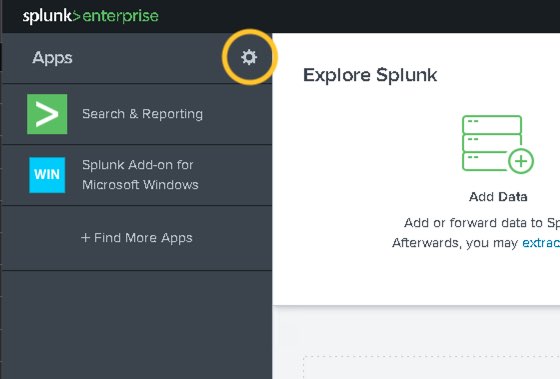Open the Apps settings gear icon
The height and width of the screenshot is (379, 560).
(x=249, y=57)
